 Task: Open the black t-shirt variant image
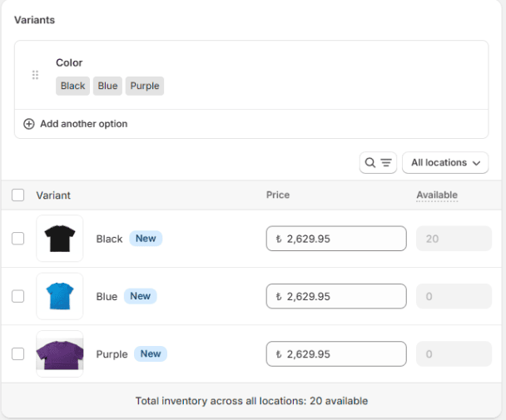[x=60, y=239]
